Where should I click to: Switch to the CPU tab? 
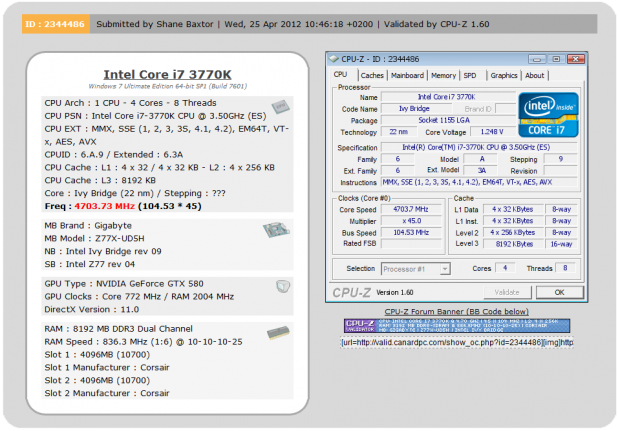click(x=340, y=75)
